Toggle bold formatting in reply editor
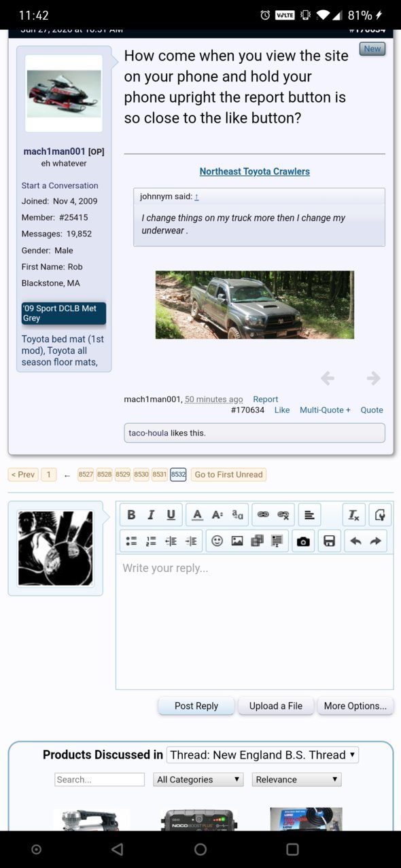401x868 pixels. point(132,515)
